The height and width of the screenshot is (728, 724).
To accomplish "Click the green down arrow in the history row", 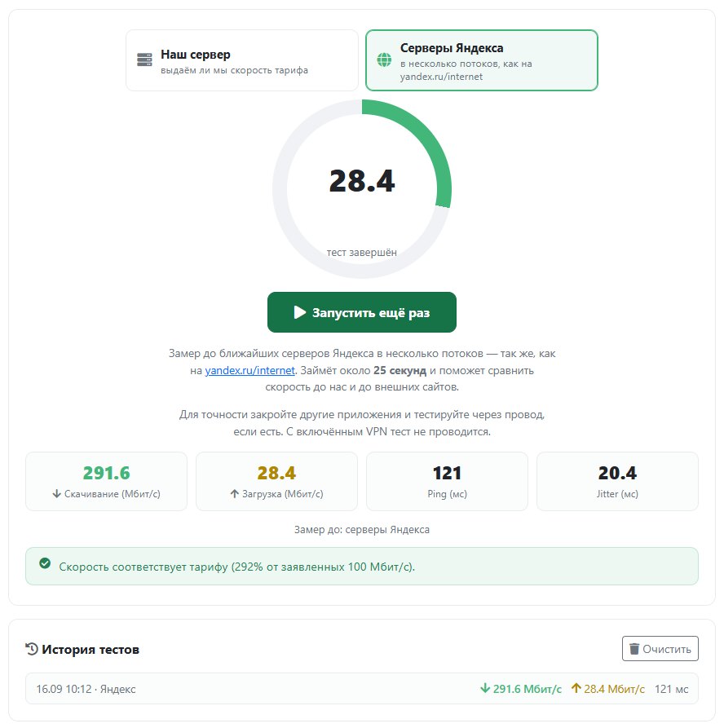I will (485, 688).
